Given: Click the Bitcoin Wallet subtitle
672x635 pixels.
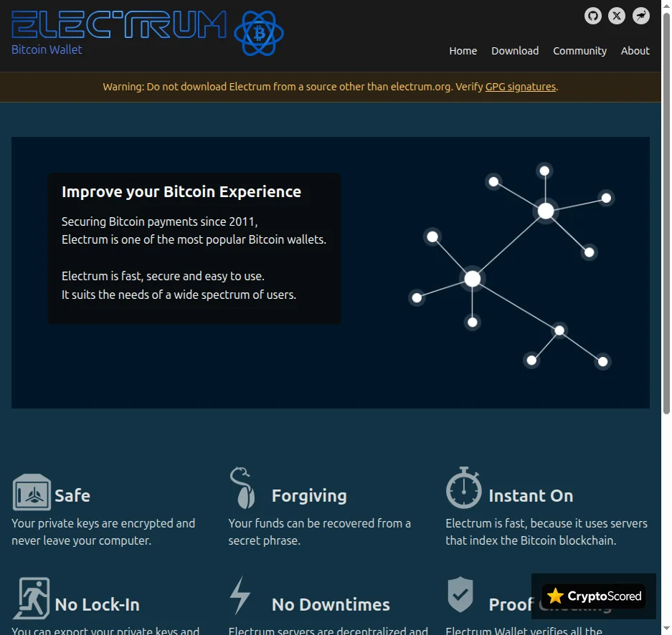Looking at the screenshot, I should [x=47, y=49].
